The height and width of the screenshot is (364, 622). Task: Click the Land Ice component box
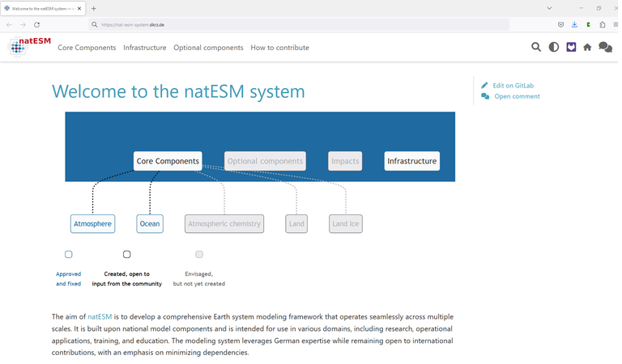click(346, 224)
